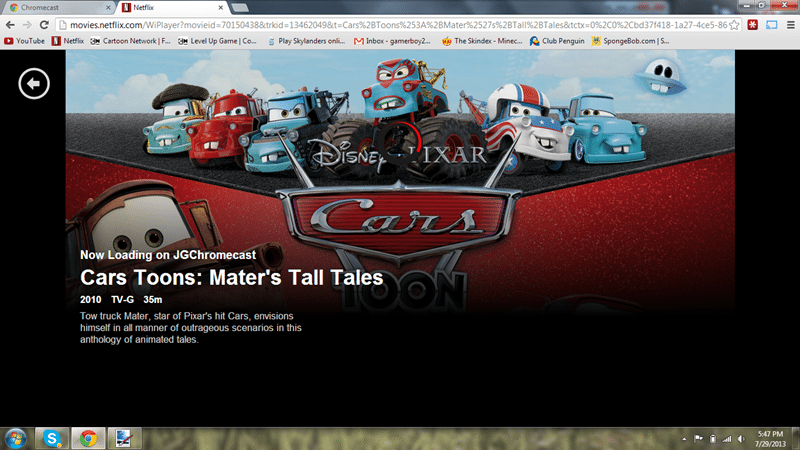
Task: Open the Play Skylanders bookmark
Action: (x=306, y=41)
